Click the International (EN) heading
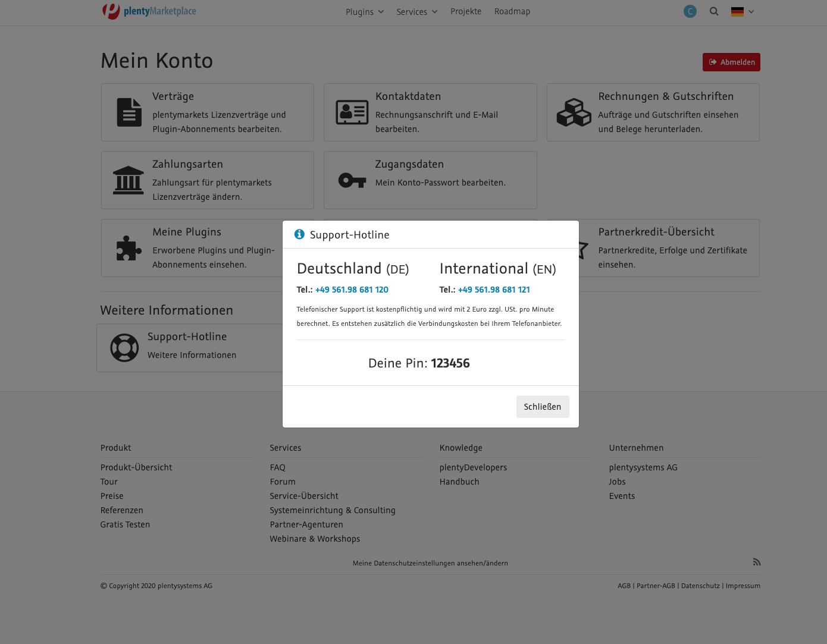The height and width of the screenshot is (644, 827). [498, 269]
